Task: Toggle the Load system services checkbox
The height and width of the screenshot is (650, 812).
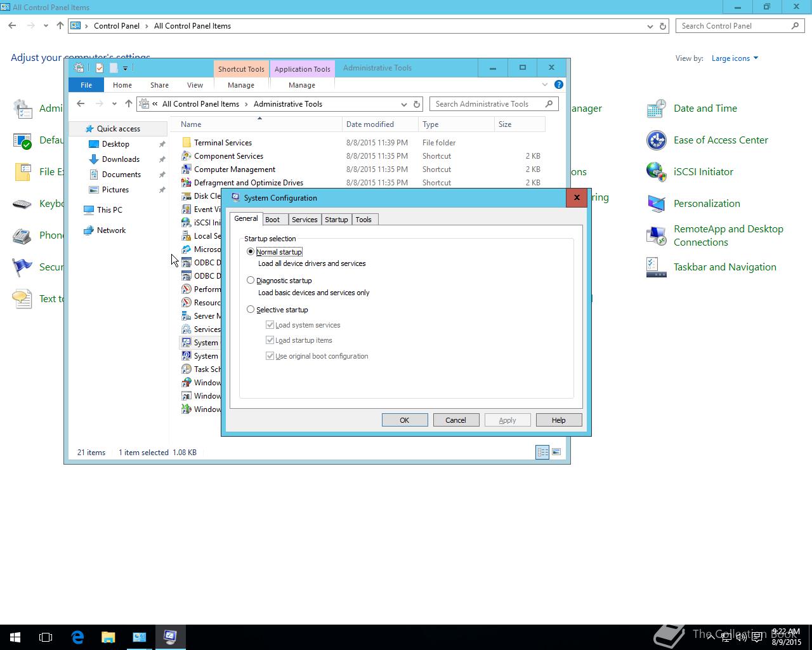Action: 270,325
